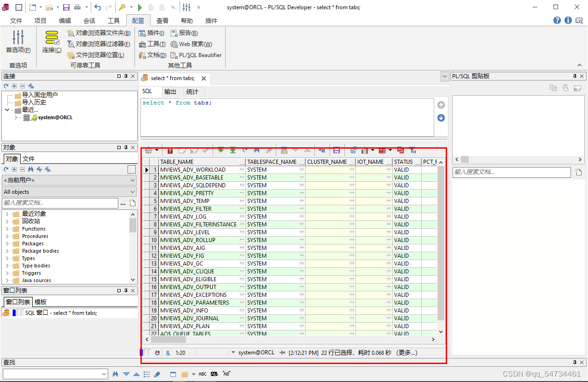This screenshot has height=382, width=588.
Task: Toggle the square checkbox in Objects toolbar
Action: (x=132, y=169)
